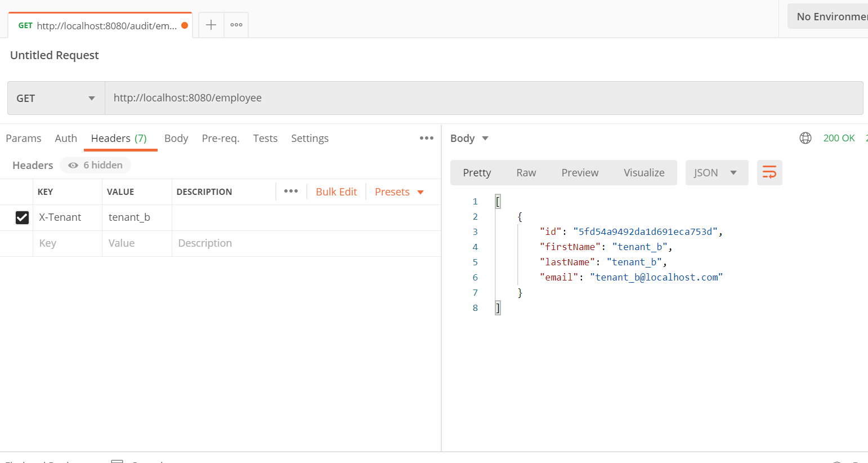Switch to the Params tab

24,138
